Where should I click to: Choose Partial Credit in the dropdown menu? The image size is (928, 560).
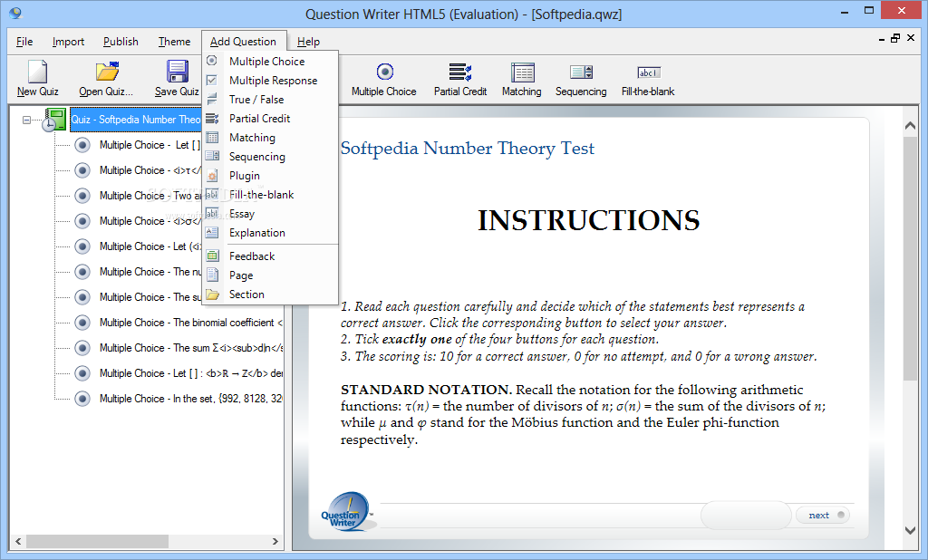[270, 119]
